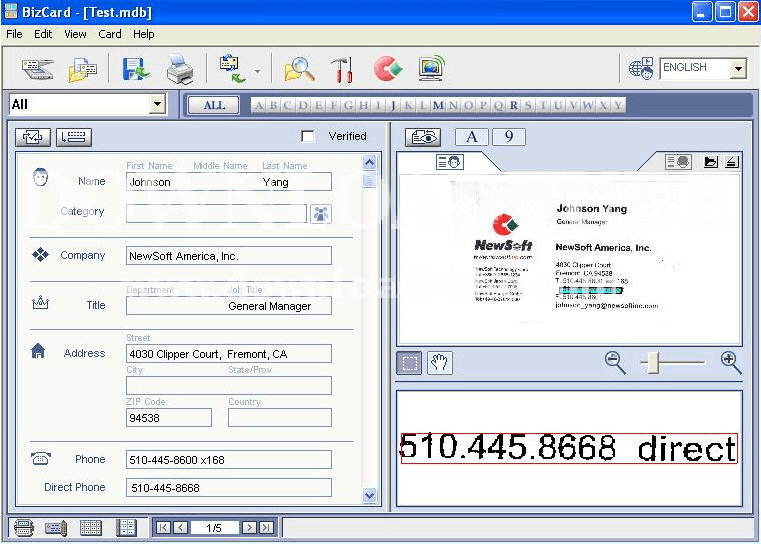Click the Street address field
This screenshot has height=544, width=761.
click(x=229, y=354)
